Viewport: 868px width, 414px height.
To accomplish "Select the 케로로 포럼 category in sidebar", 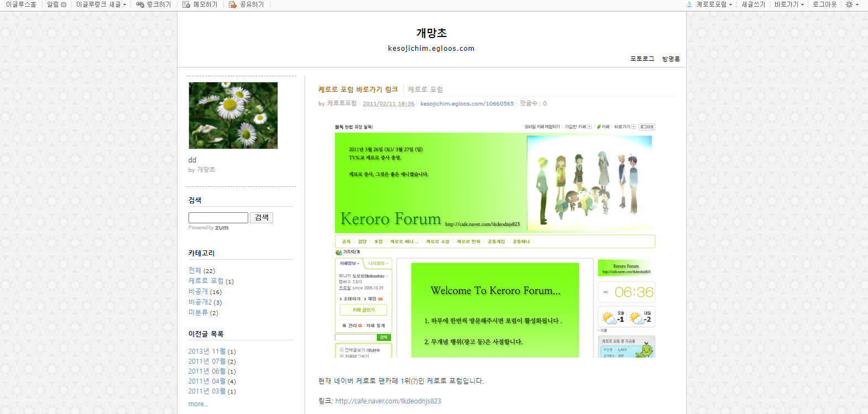I will click(x=206, y=281).
